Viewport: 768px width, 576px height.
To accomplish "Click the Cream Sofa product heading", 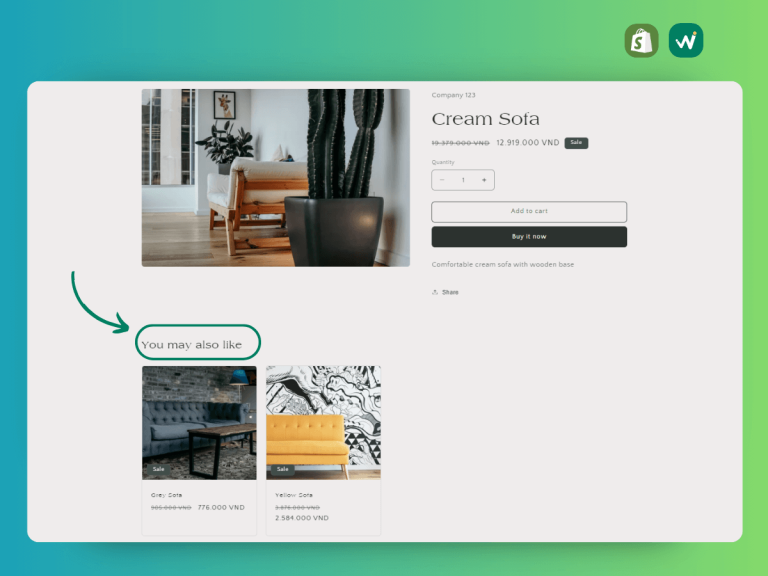I will [x=485, y=119].
